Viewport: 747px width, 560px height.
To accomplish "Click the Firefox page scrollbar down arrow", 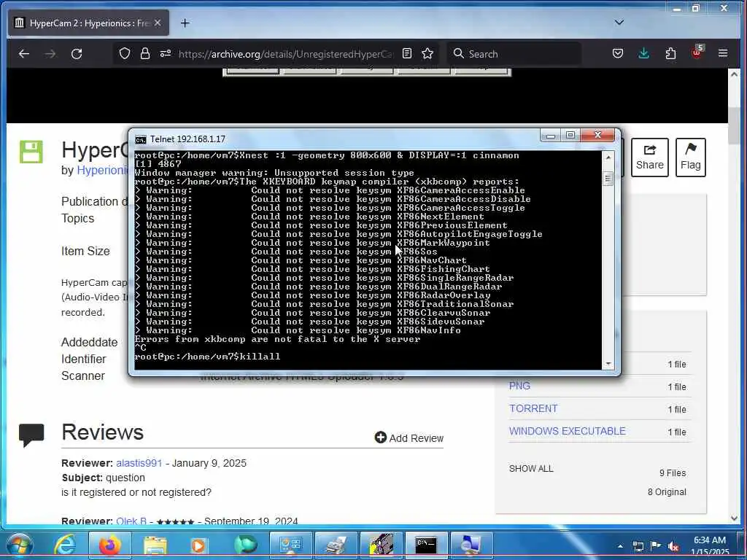I will [734, 518].
